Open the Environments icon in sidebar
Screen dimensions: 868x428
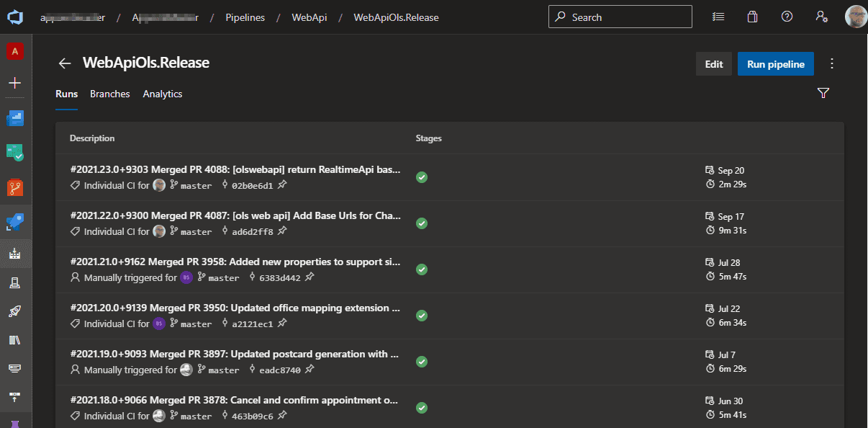[x=15, y=283]
